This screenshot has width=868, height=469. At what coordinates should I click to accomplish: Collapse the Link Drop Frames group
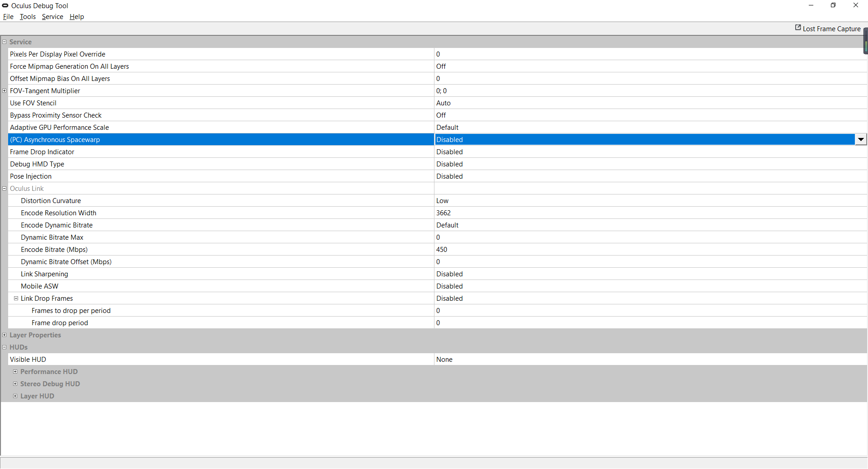click(x=16, y=298)
